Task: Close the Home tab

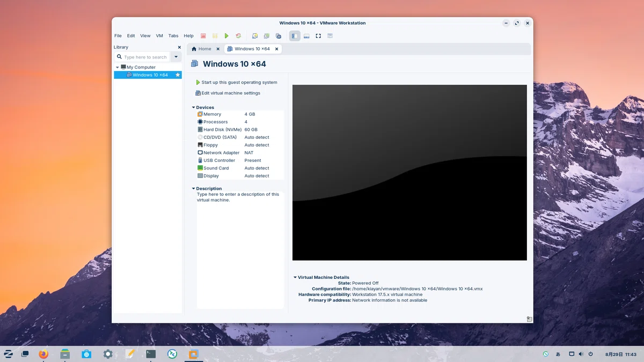Action: [218, 49]
